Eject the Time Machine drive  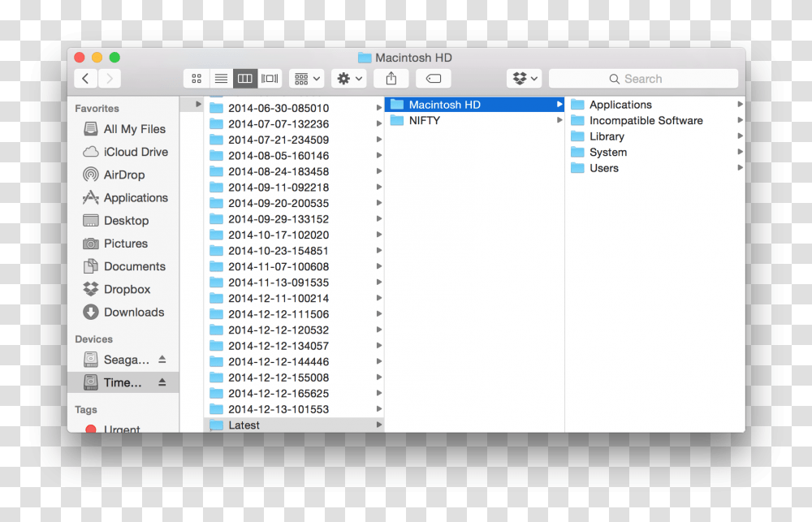pos(162,382)
